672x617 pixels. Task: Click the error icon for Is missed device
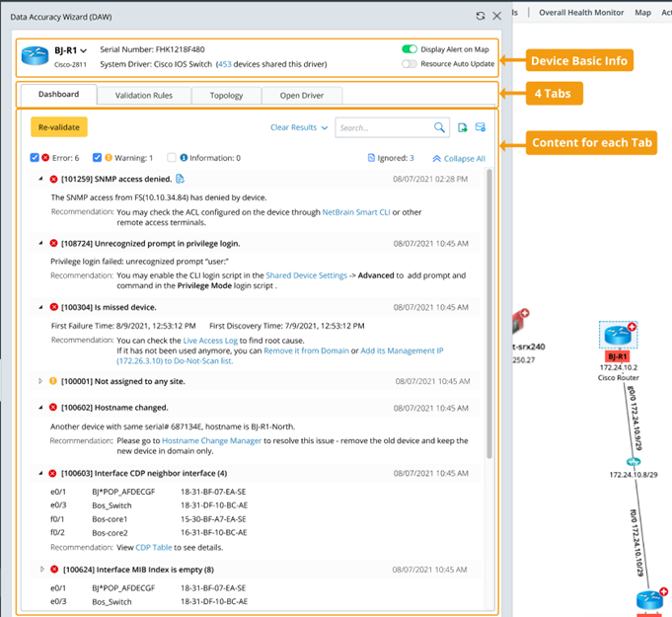pyautogui.click(x=53, y=307)
